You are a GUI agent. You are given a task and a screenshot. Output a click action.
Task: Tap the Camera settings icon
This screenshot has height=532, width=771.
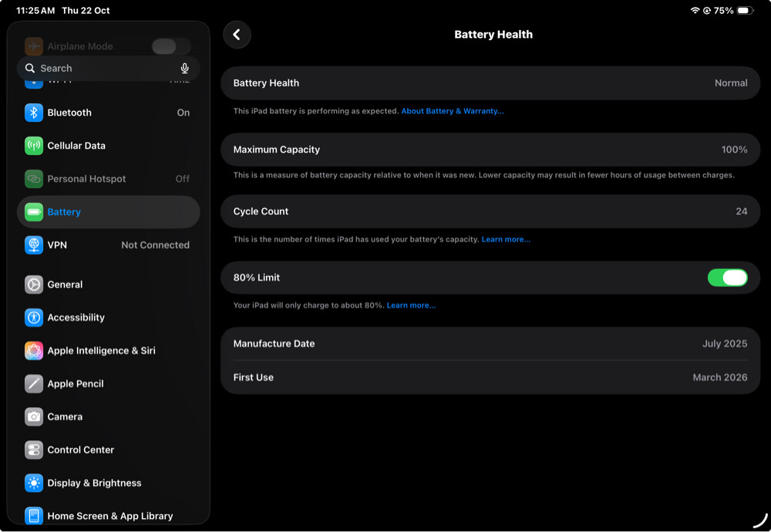(x=34, y=416)
